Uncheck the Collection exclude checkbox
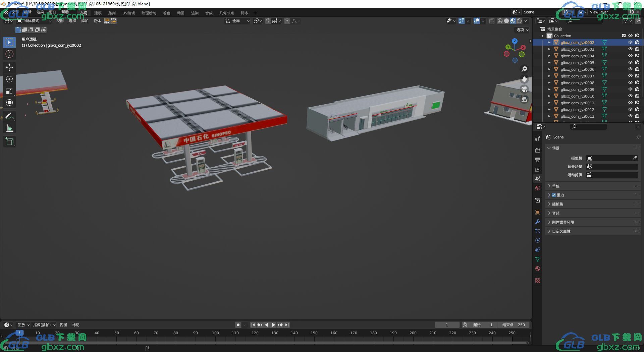Image resolution: width=644 pixels, height=352 pixels. point(624,36)
